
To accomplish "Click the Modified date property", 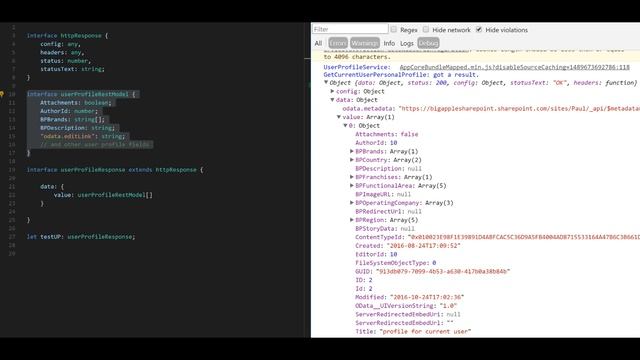I will pos(409,297).
